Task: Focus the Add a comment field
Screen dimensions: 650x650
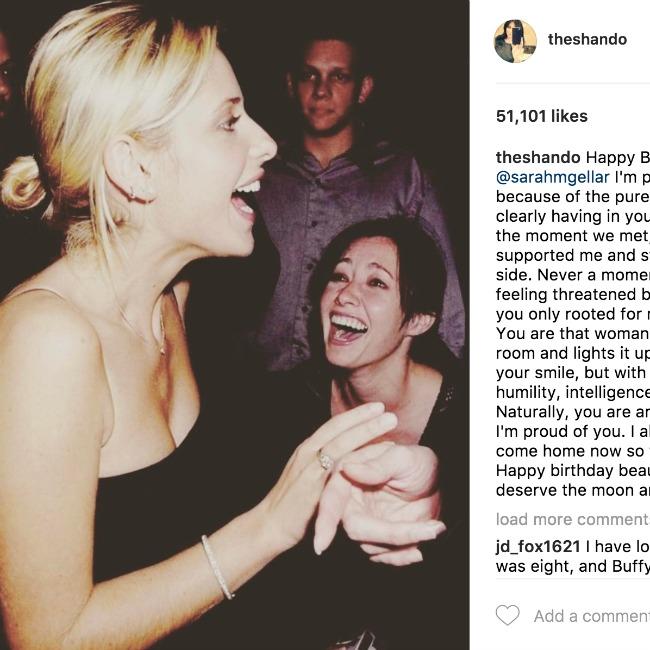Action: [592, 616]
